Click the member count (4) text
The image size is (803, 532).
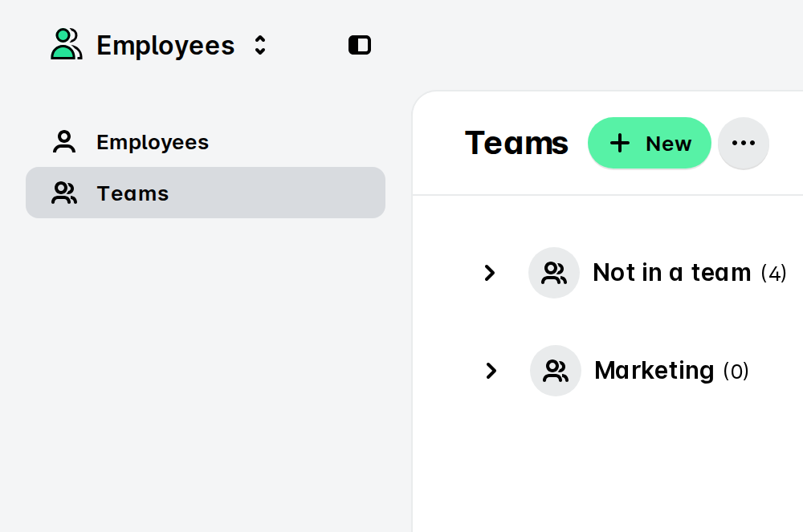click(x=773, y=273)
